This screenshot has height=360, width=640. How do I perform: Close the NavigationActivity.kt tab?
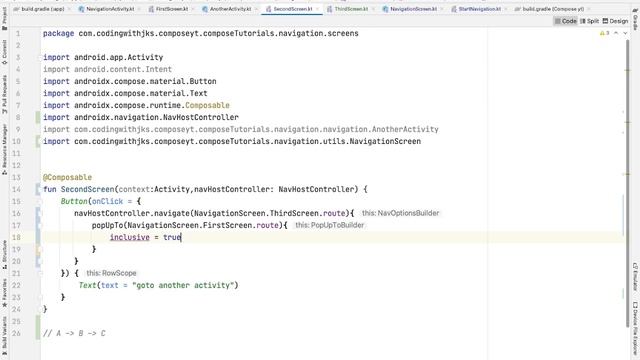coord(140,9)
